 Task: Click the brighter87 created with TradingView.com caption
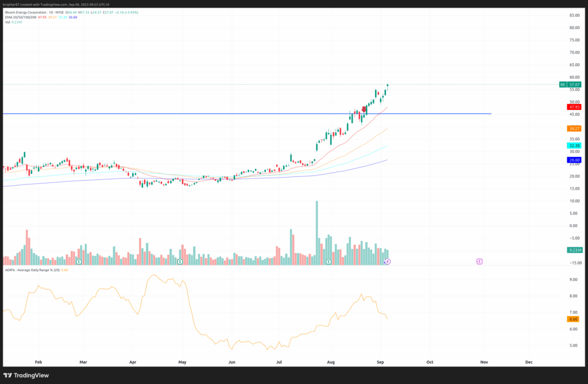click(56, 5)
